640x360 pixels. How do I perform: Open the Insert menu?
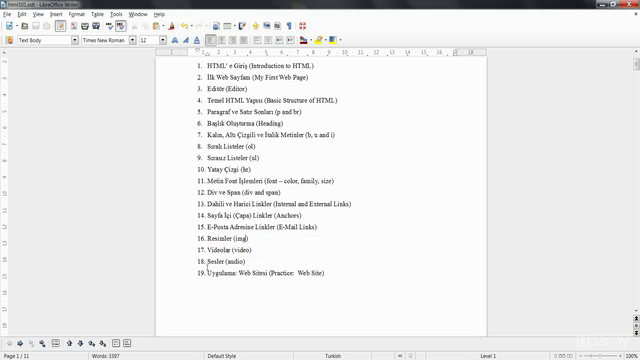click(x=56, y=14)
